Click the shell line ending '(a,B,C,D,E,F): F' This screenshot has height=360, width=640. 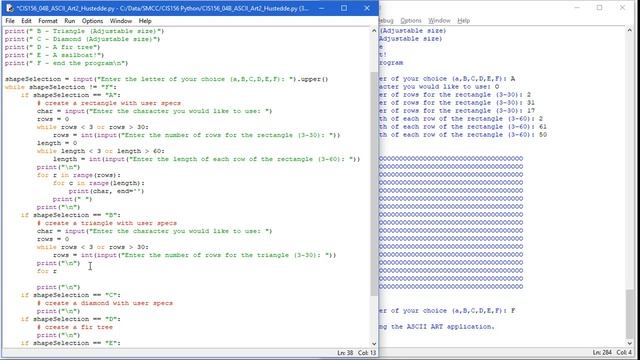447,311
